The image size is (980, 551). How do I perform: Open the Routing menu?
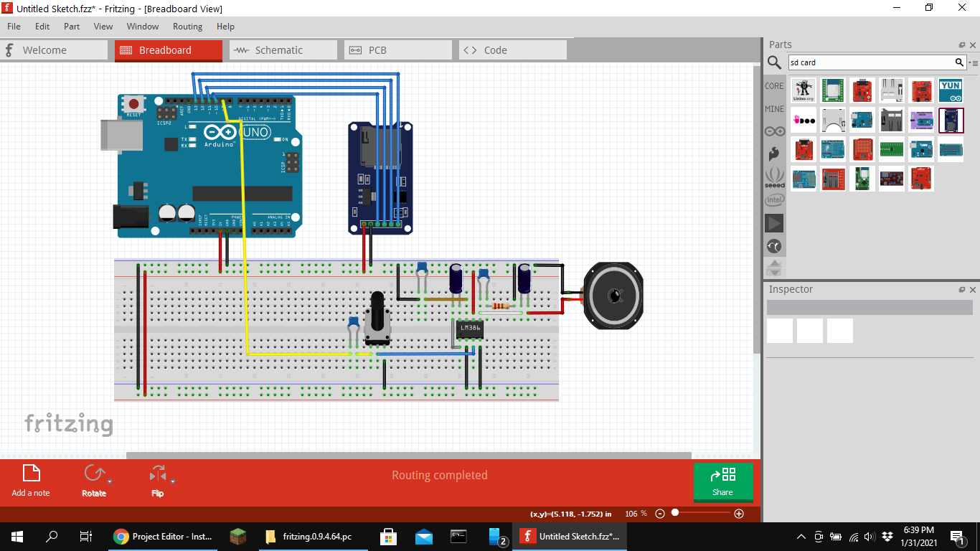187,27
